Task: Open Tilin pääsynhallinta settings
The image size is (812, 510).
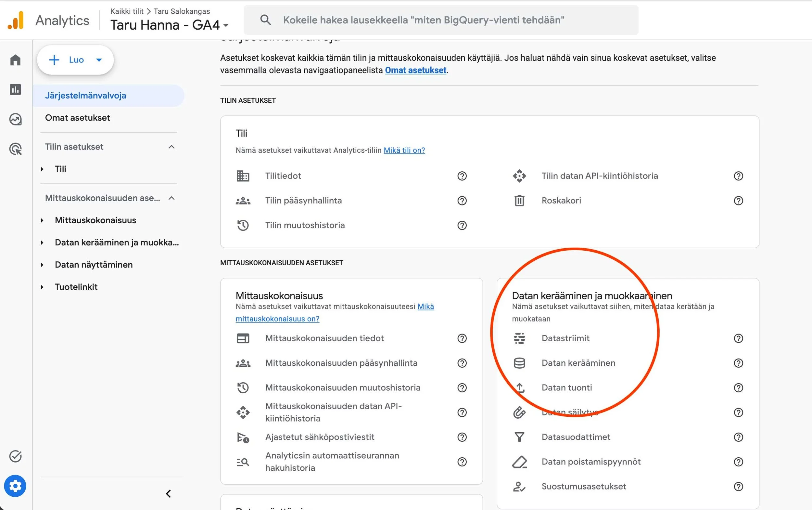Action: [x=303, y=200]
